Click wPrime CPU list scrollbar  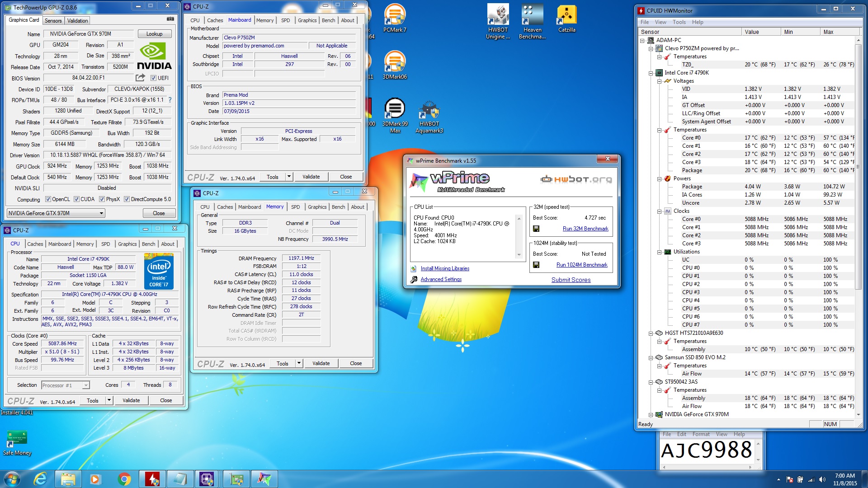point(519,237)
